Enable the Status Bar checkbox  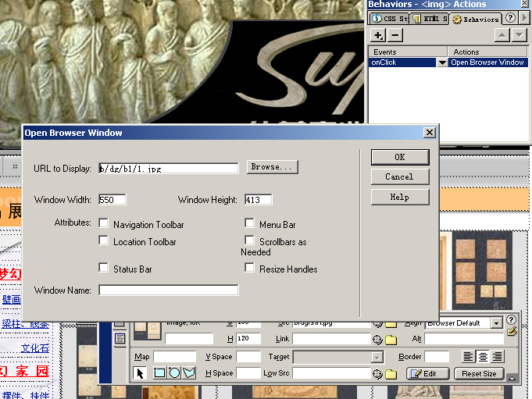[x=104, y=268]
